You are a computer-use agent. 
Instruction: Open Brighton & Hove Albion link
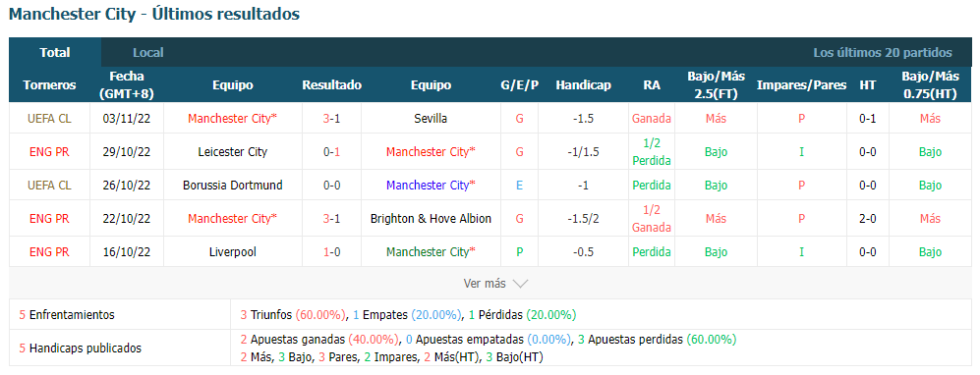[431, 218]
